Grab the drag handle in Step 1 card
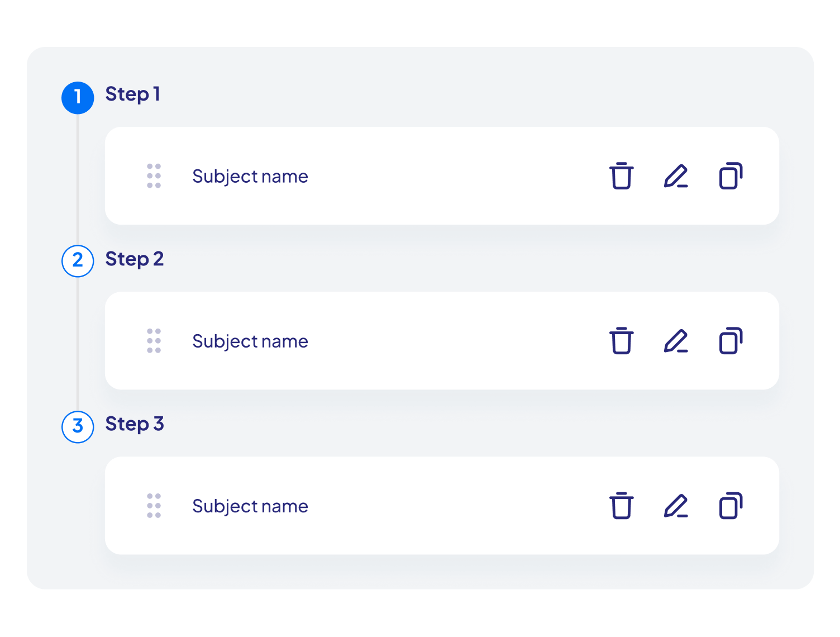 click(154, 176)
